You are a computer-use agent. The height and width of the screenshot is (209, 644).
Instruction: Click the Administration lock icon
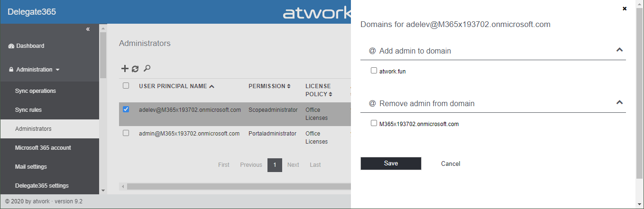click(x=11, y=70)
